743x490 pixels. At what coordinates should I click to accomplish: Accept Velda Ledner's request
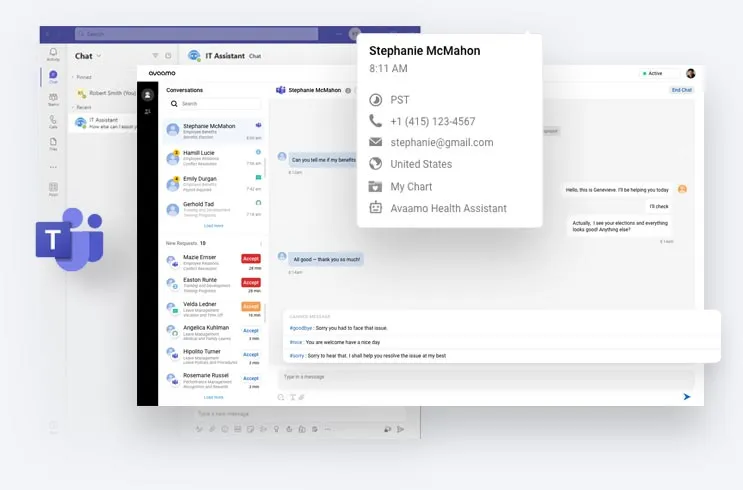pos(250,307)
